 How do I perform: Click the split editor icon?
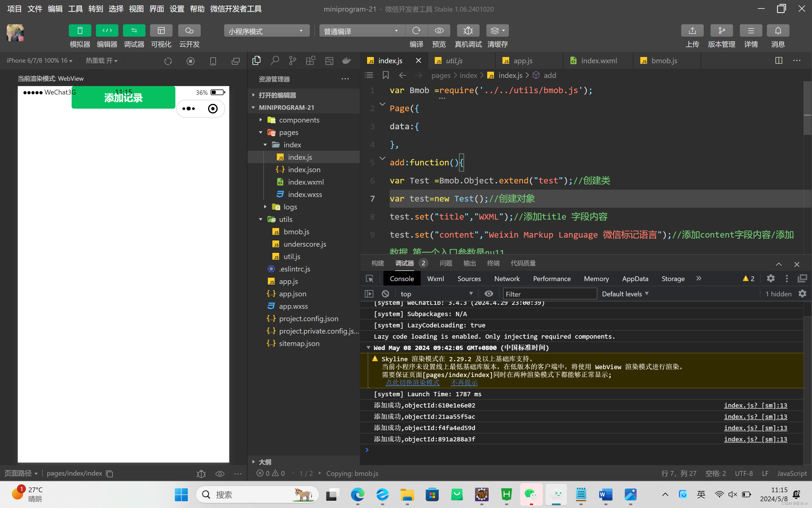tap(778, 60)
